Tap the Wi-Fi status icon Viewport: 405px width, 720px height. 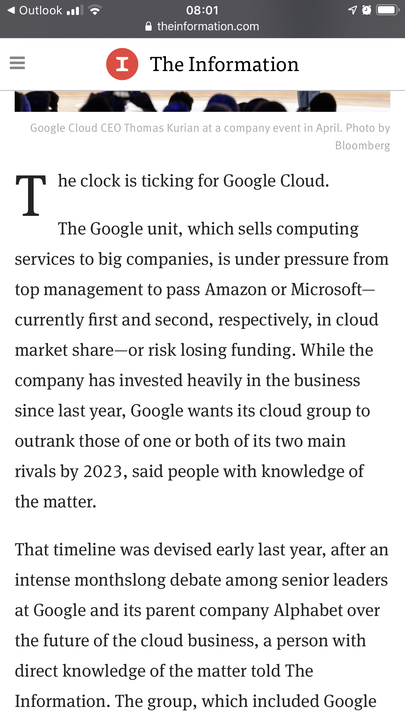click(95, 10)
